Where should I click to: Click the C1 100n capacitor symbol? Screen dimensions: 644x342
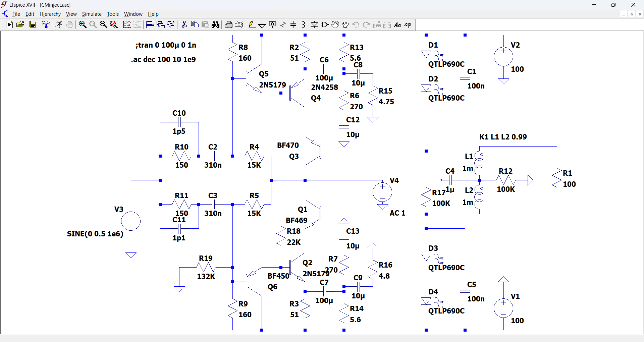click(x=465, y=79)
